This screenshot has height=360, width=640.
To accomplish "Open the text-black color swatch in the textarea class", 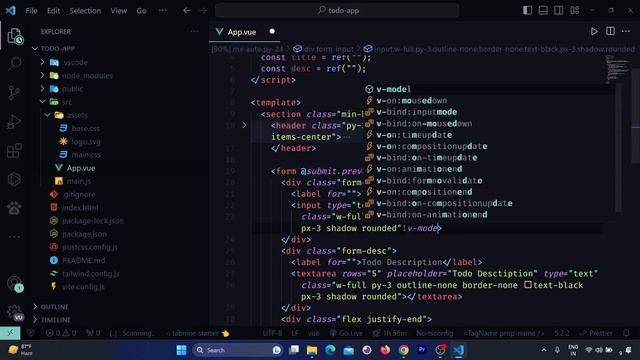I will tap(528, 284).
